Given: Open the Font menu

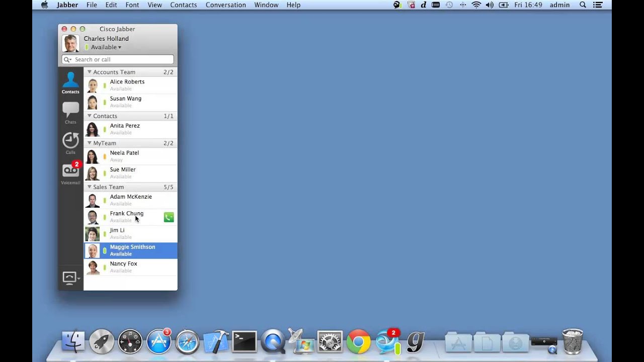Looking at the screenshot, I should (x=132, y=5).
